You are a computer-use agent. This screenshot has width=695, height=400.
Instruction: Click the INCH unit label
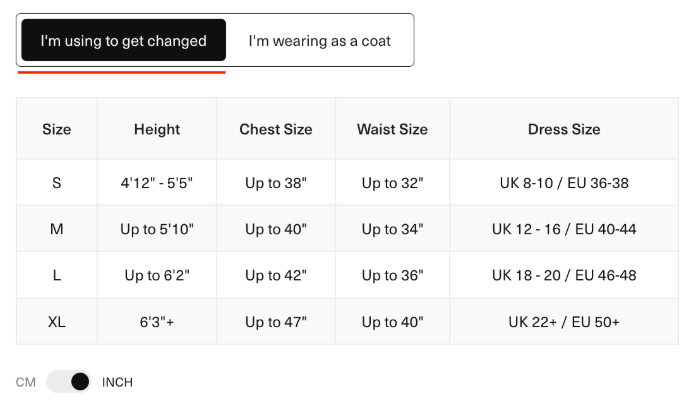[x=117, y=382]
